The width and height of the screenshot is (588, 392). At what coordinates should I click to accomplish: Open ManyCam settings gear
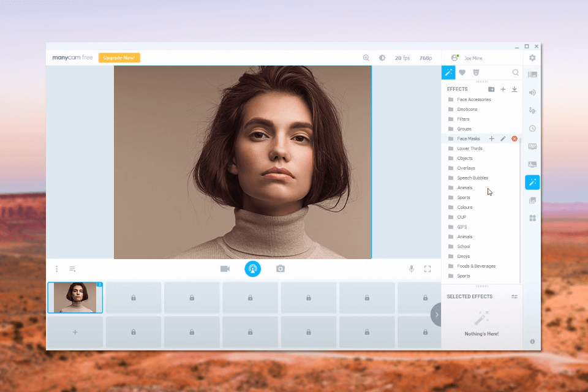point(532,57)
